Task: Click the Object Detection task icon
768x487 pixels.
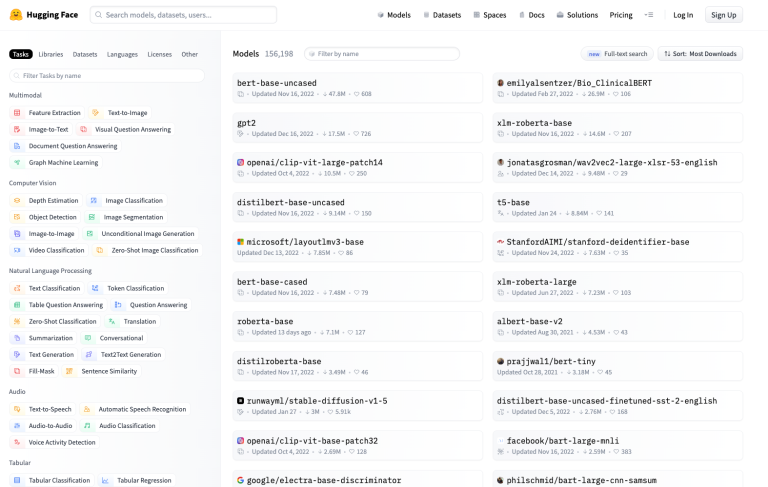Action: 17,217
